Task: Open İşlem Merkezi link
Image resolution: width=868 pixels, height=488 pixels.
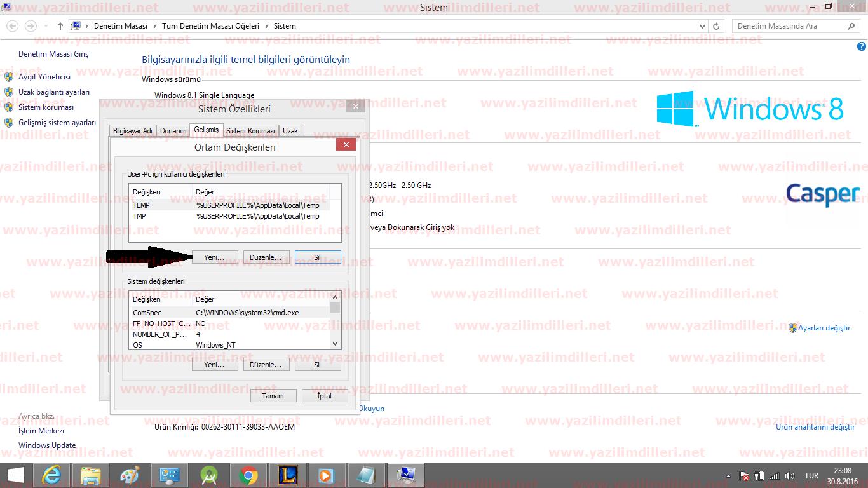Action: [x=41, y=431]
